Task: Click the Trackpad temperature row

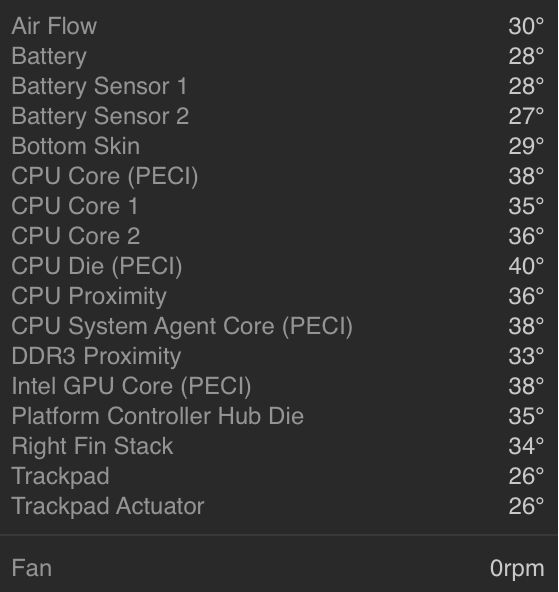Action: pyautogui.click(x=278, y=476)
